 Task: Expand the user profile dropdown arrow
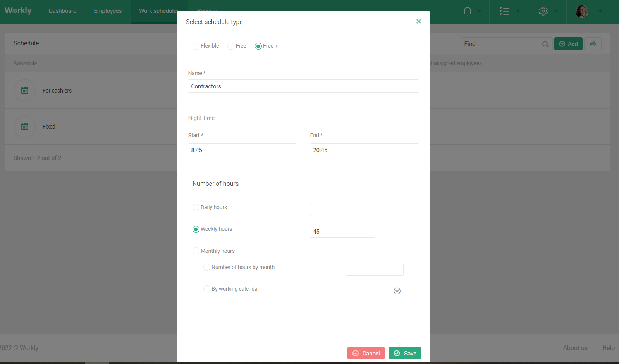pyautogui.click(x=600, y=11)
